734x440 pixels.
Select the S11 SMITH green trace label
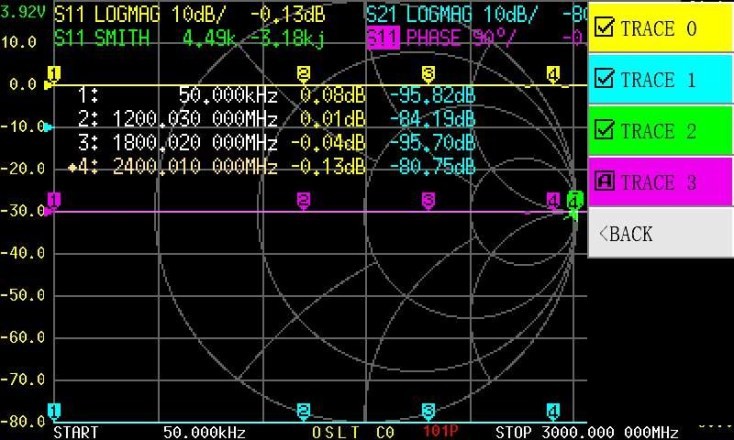pyautogui.click(x=102, y=38)
